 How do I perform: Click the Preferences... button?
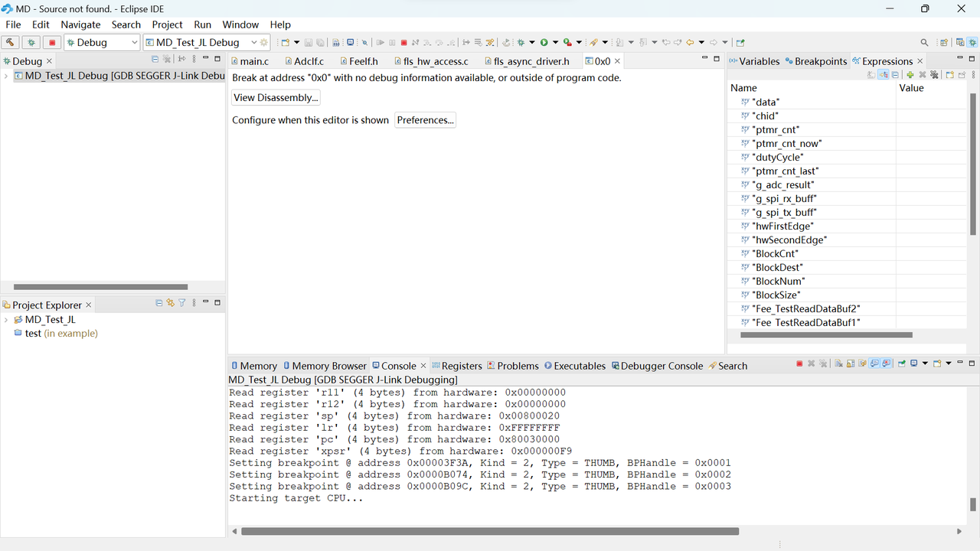tap(425, 120)
